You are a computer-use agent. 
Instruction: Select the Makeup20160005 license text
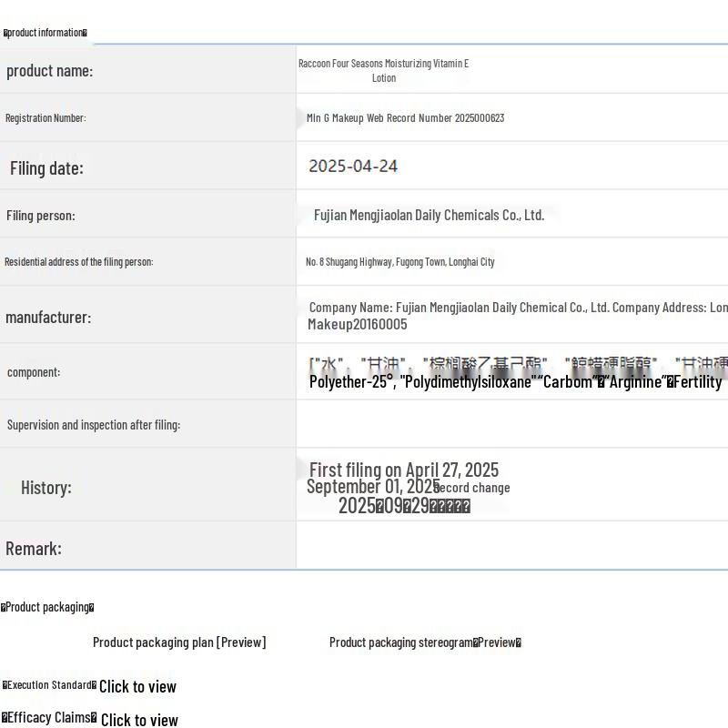[x=358, y=324]
